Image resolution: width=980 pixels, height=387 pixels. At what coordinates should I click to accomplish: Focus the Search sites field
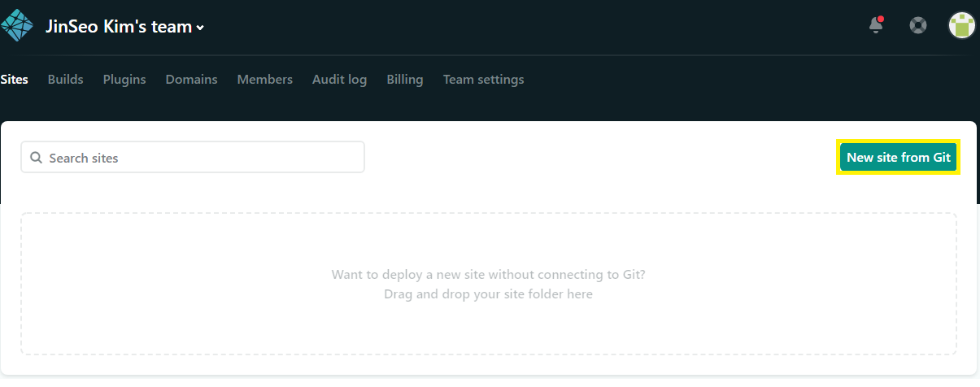click(193, 158)
